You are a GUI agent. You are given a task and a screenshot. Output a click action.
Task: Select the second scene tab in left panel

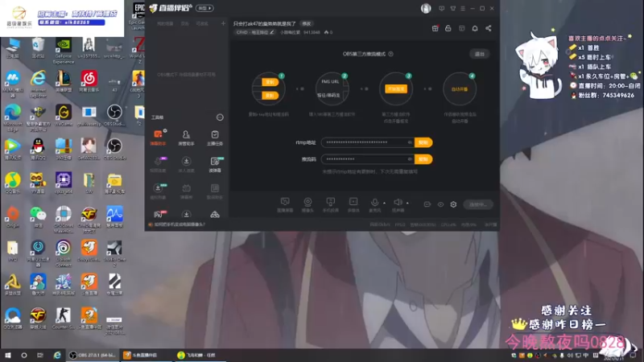[185, 24]
